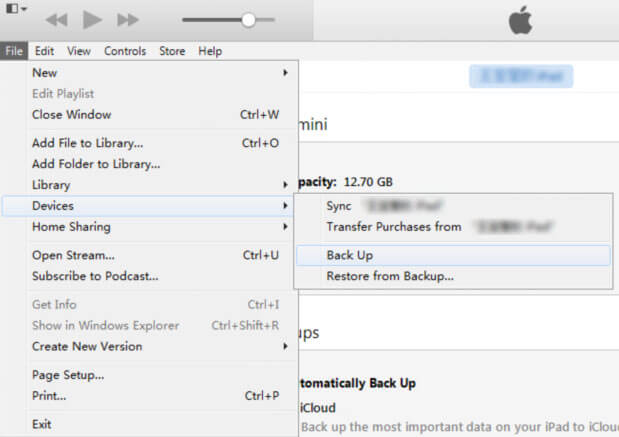Expand the New submenu
Screen dimensions: 619x437
tap(160, 73)
